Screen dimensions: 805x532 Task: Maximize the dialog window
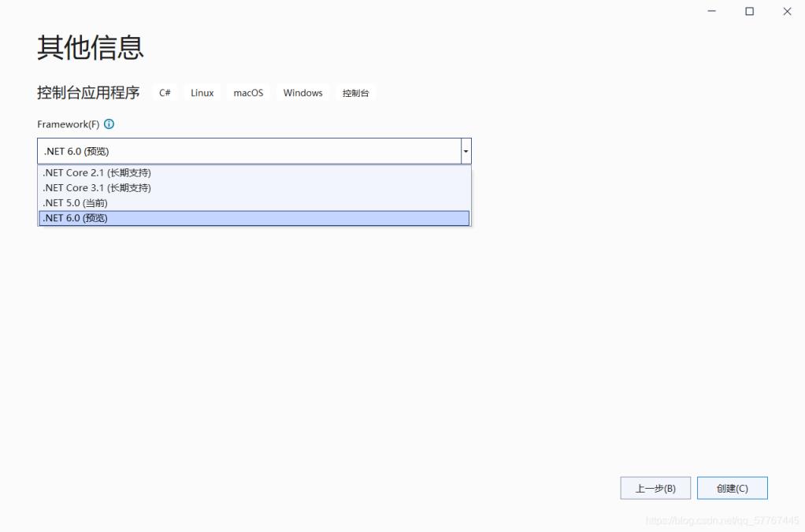(750, 11)
